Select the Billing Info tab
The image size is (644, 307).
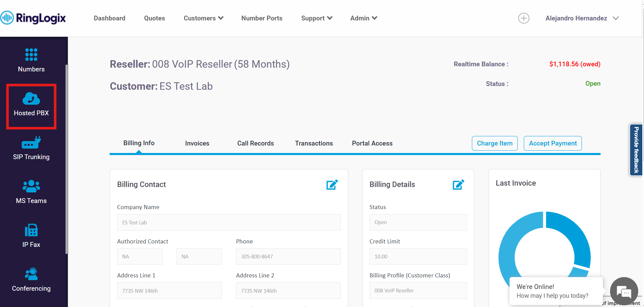[x=139, y=143]
